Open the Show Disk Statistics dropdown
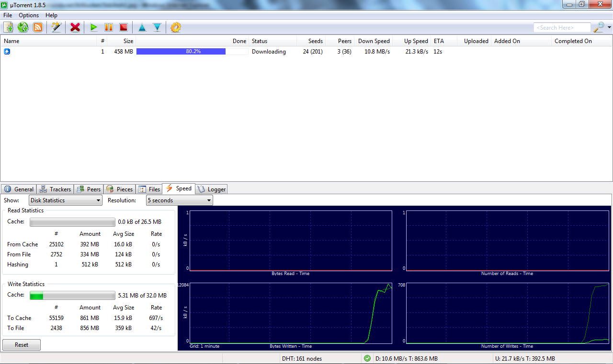This screenshot has height=364, width=613. 66,200
